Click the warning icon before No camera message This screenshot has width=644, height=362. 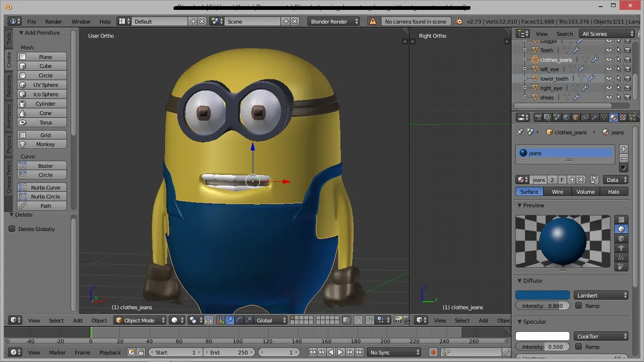[x=373, y=22]
